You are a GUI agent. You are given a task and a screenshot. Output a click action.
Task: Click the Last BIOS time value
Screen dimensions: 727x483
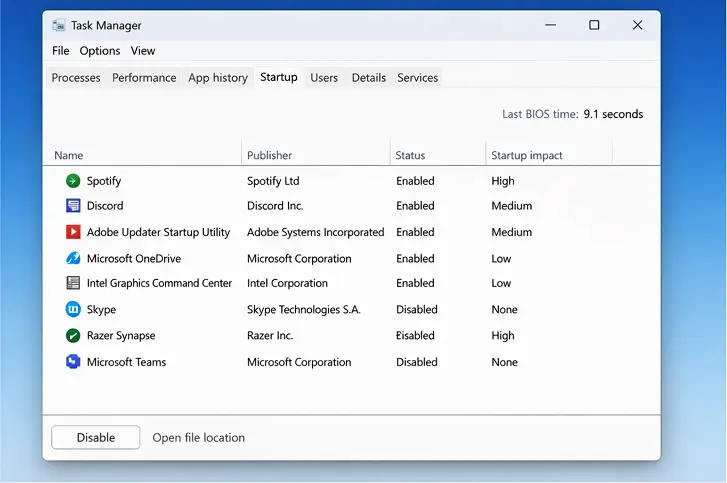point(613,114)
